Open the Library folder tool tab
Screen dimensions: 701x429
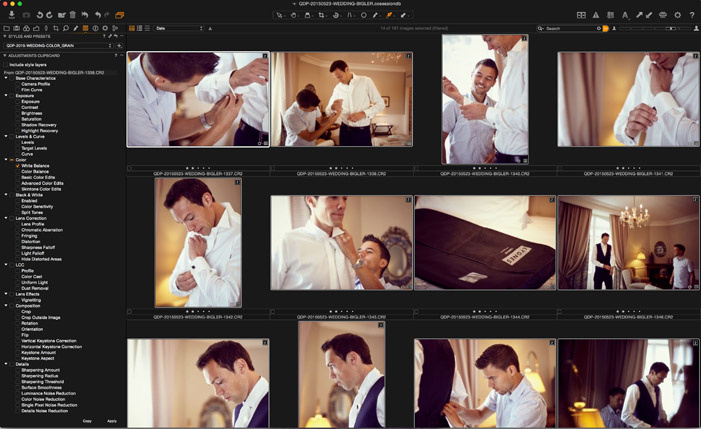[x=6, y=28]
